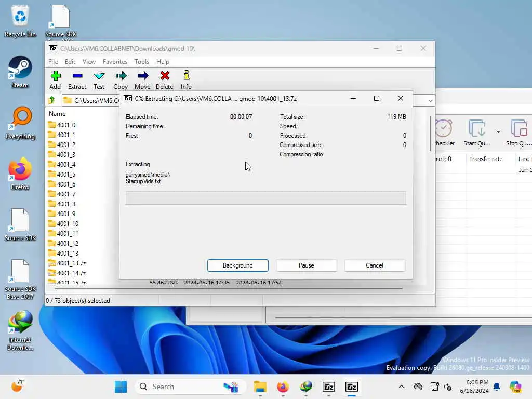The width and height of the screenshot is (532, 399).
Task: Open the View menu in 7-Zip
Action: tap(89, 62)
